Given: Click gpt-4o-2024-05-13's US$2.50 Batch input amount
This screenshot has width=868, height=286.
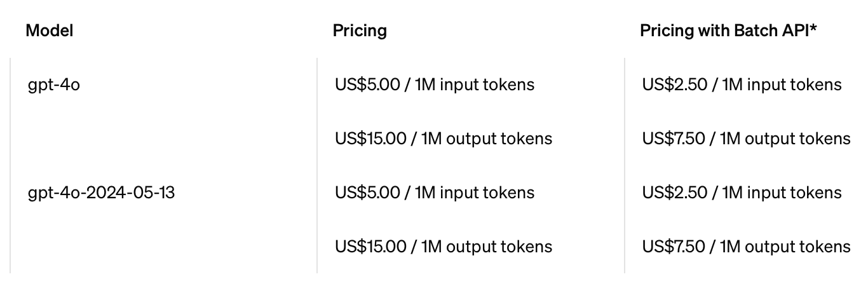Looking at the screenshot, I should click(674, 193).
